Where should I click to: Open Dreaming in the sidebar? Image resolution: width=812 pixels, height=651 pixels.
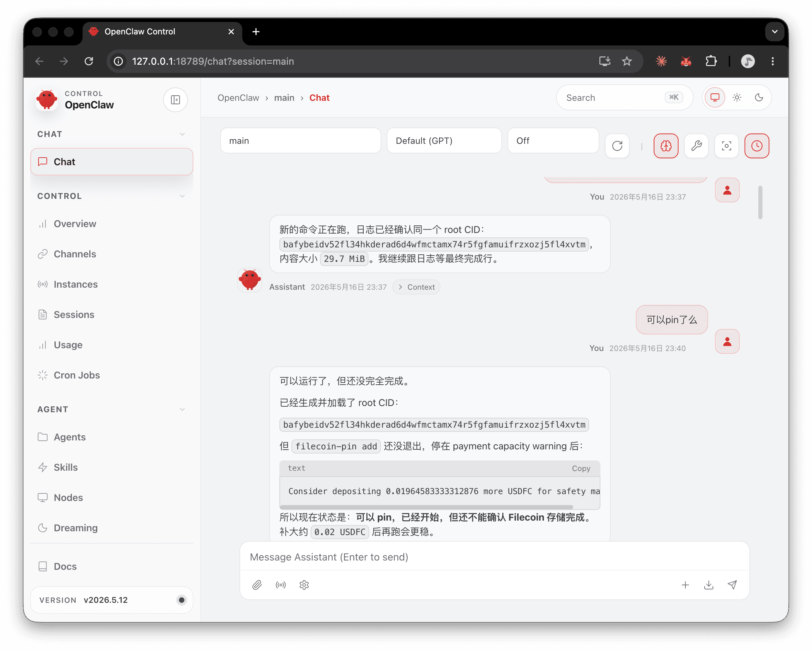coord(111,528)
